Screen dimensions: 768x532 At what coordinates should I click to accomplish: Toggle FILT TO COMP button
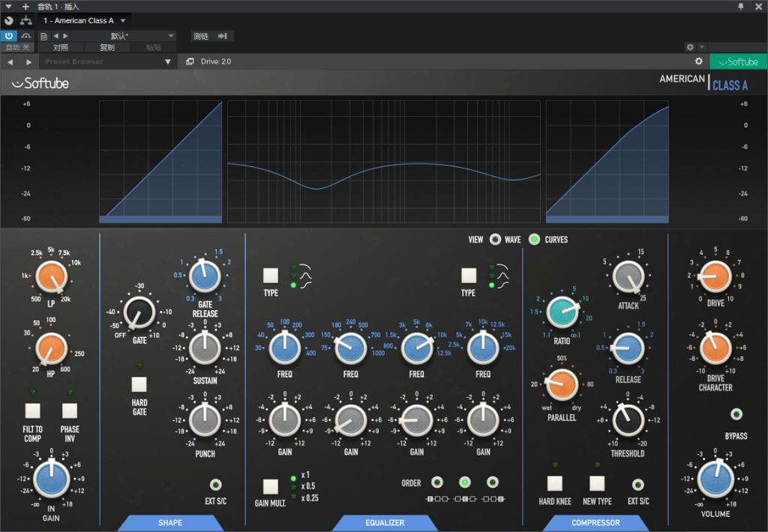coord(33,411)
